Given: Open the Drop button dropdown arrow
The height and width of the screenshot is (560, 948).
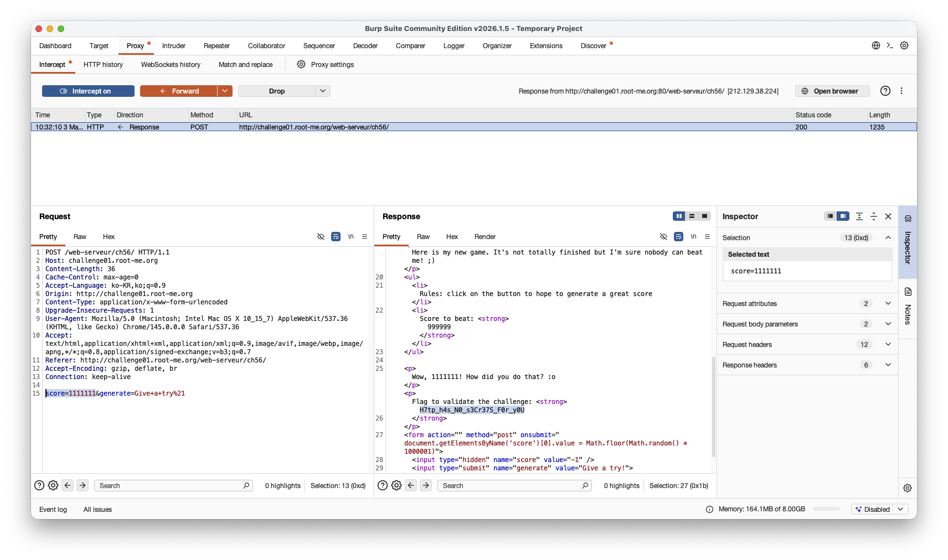Looking at the screenshot, I should coord(323,91).
